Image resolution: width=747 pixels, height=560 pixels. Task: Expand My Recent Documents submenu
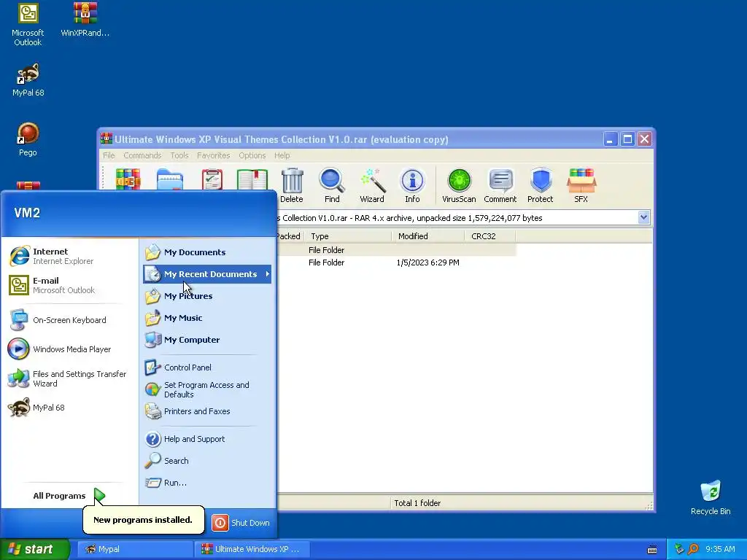click(x=207, y=274)
